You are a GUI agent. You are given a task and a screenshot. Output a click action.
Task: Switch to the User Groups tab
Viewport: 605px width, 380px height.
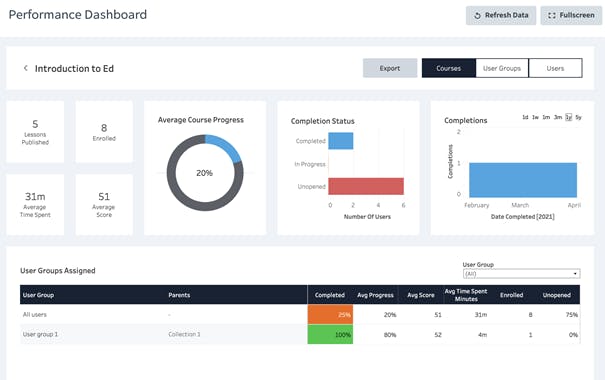coord(502,68)
